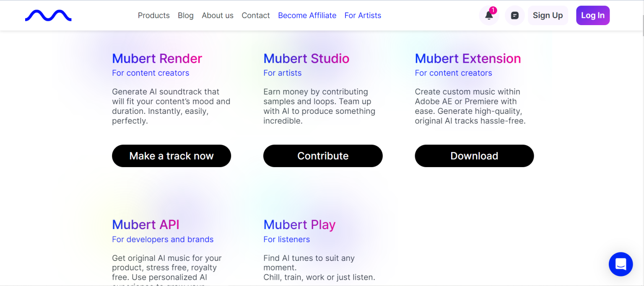Click the Contribute button under Mubert Studio

tap(323, 156)
